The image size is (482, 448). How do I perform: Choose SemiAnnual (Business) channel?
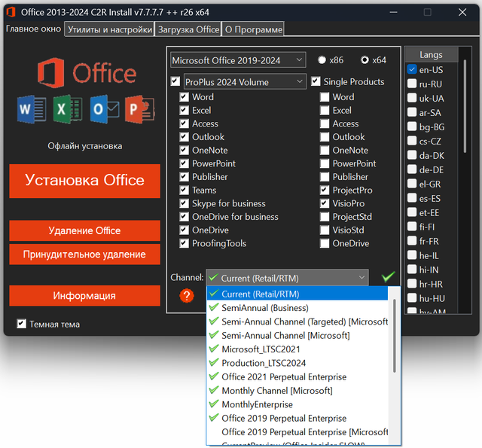297,308
